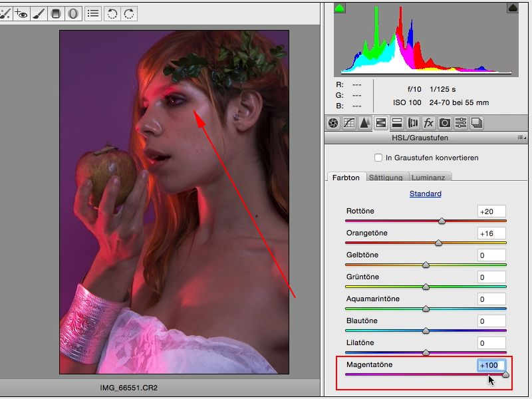Click the Blautöne slider handle
Screen dimensions: 532x399
(x=426, y=331)
